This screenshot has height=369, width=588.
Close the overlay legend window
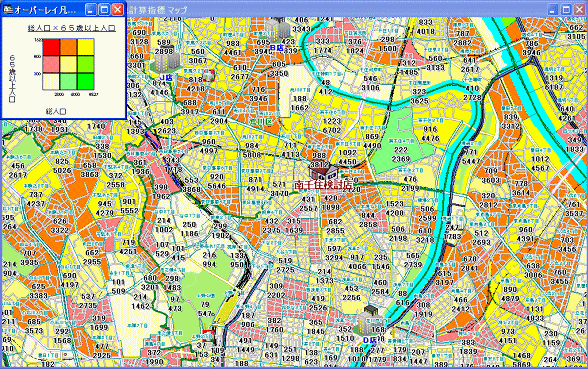(118, 9)
